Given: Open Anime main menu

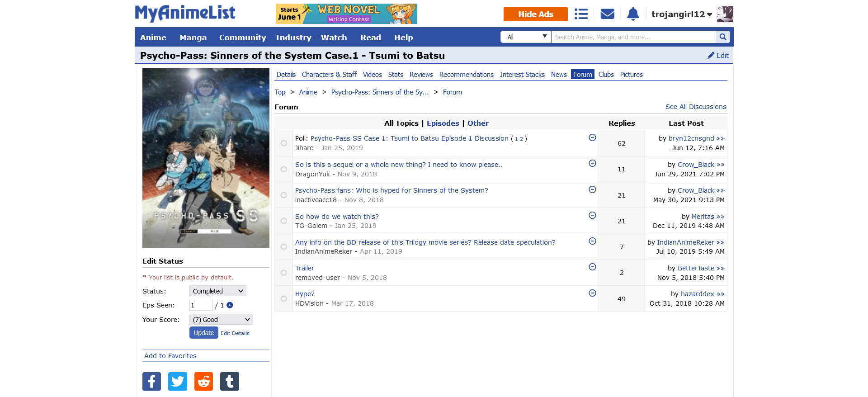Looking at the screenshot, I should (x=153, y=38).
